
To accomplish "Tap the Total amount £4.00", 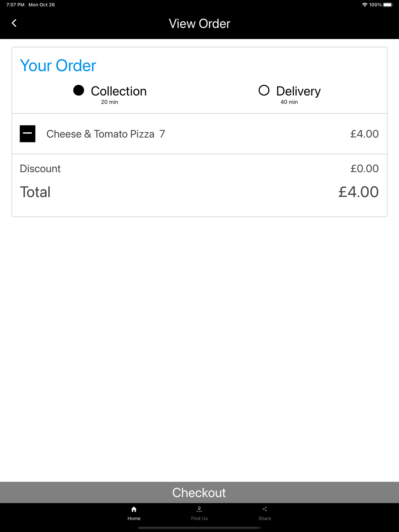I will tap(358, 192).
